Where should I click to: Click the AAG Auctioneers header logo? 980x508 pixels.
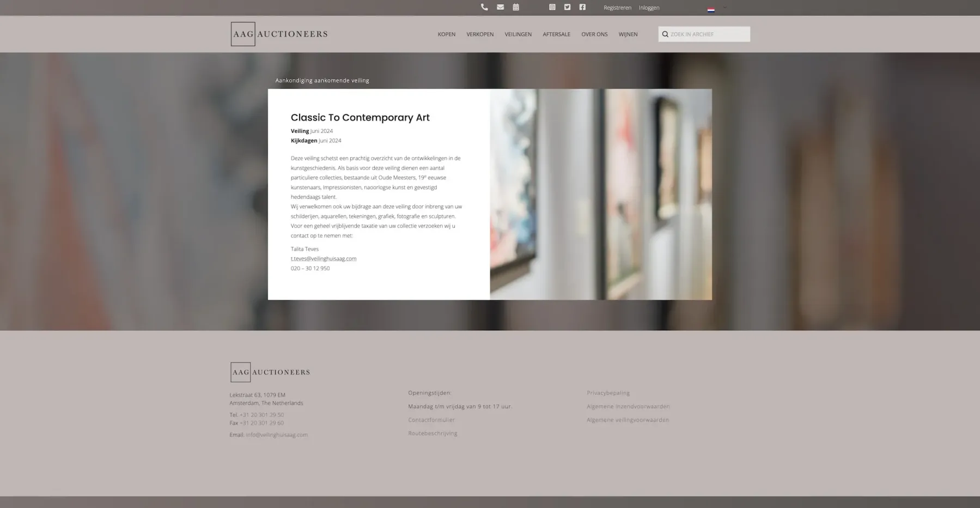(x=279, y=34)
